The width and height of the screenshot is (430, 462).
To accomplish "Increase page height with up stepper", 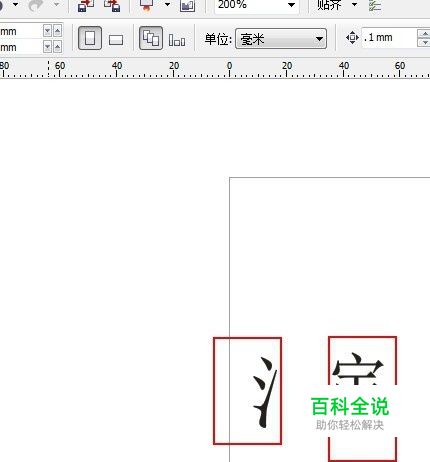I will coord(58,47).
